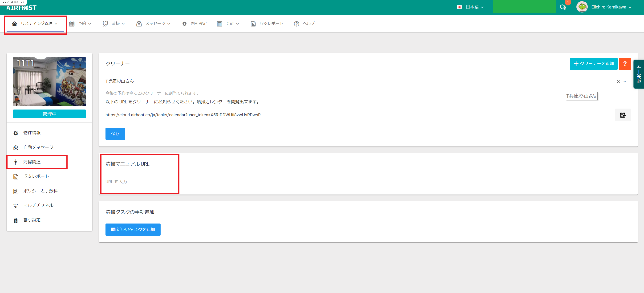Click the 物件情報 gear icon in sidebar
Screen dimensions: 644x293
coord(16,133)
